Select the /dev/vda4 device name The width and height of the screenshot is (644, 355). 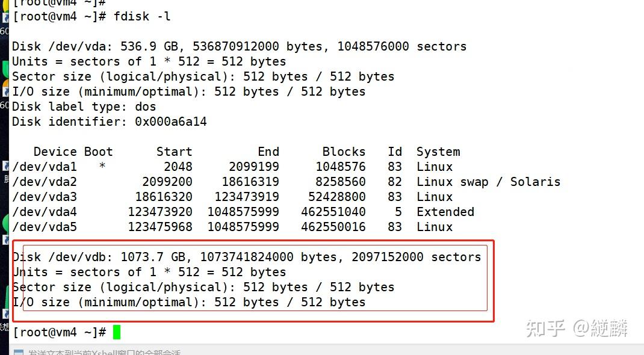point(45,212)
